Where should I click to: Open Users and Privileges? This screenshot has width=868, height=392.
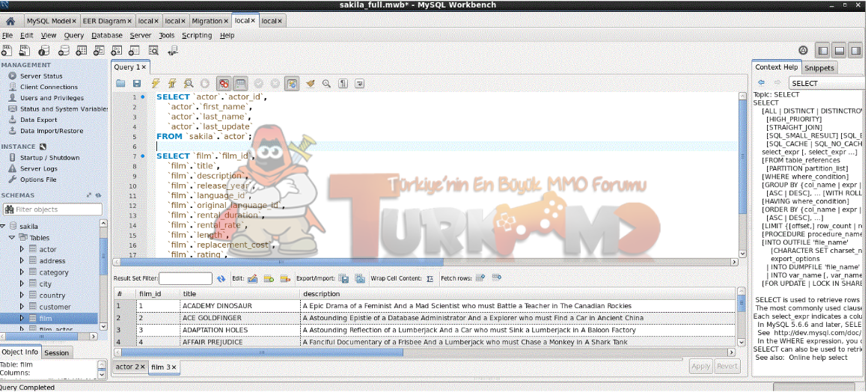[x=52, y=98]
